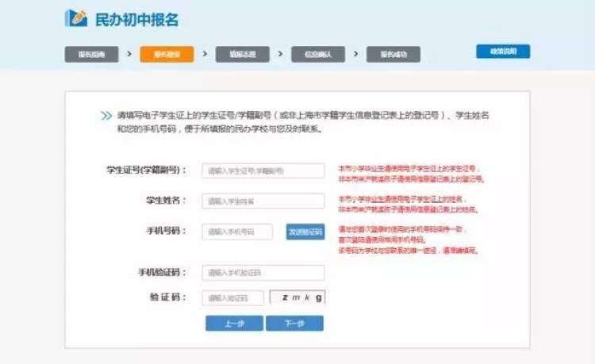Refresh the zmkg captcha image

pyautogui.click(x=297, y=298)
